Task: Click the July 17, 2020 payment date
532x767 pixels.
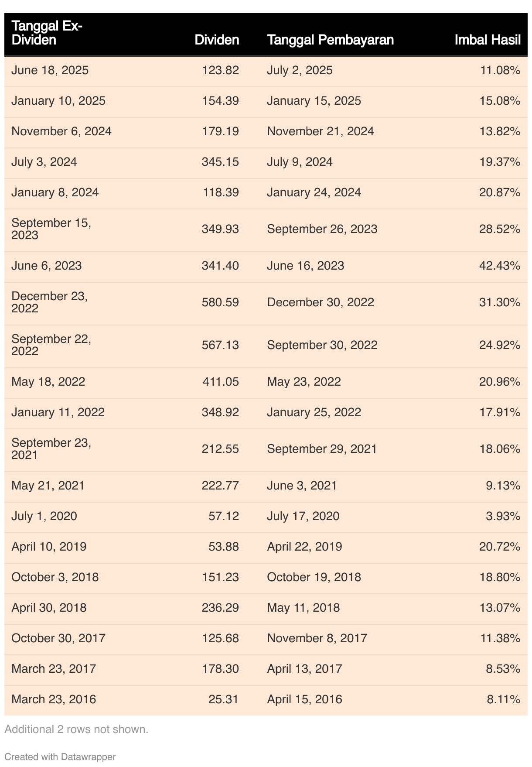Action: tap(303, 516)
